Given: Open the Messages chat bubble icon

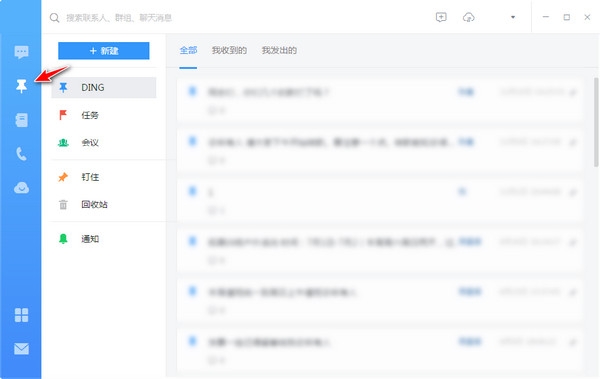Looking at the screenshot, I should pos(21,52).
